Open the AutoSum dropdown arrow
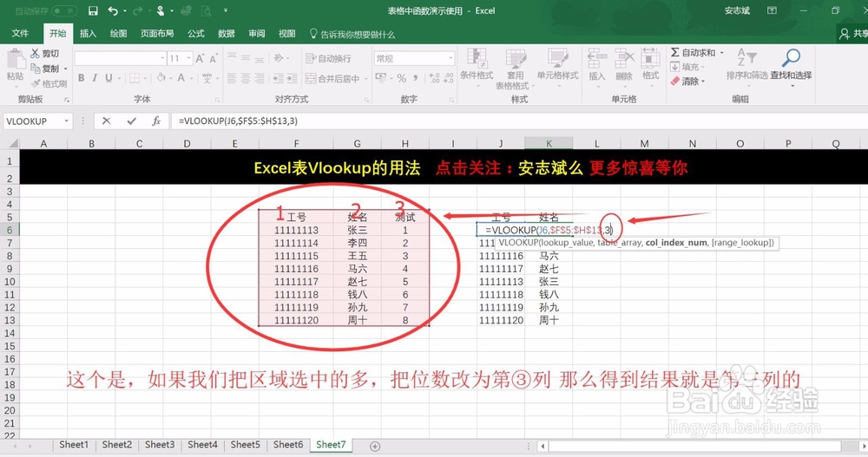 point(722,53)
